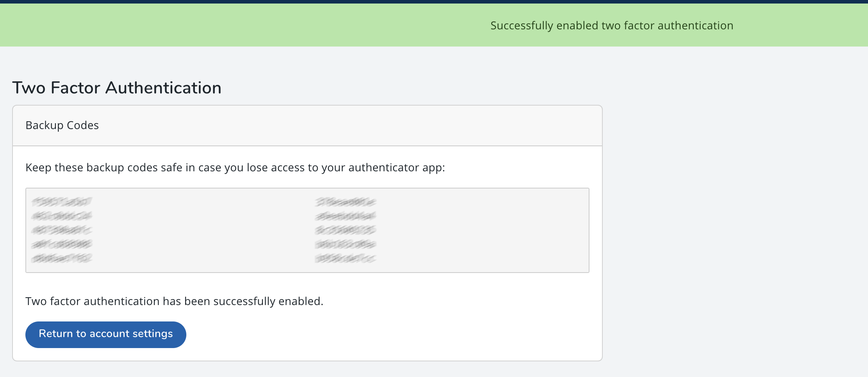868x377 pixels.
Task: Click the dark navigation strip at page top
Action: click(x=434, y=2)
